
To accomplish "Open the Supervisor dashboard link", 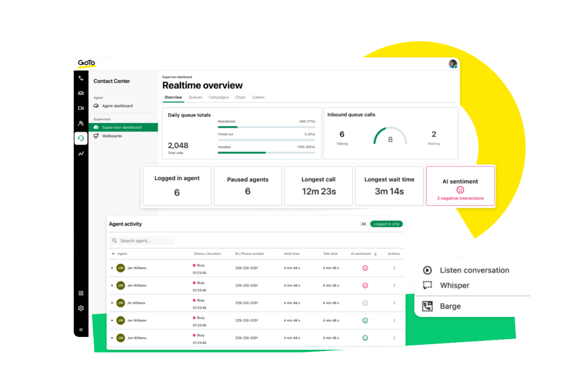I will pyautogui.click(x=122, y=127).
